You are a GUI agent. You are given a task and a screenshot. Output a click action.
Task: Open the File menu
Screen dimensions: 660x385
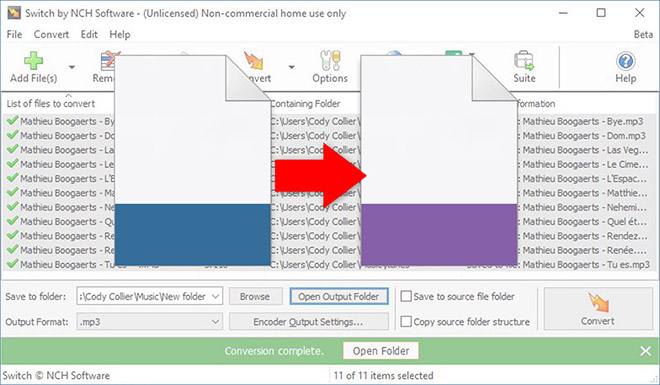[14, 35]
